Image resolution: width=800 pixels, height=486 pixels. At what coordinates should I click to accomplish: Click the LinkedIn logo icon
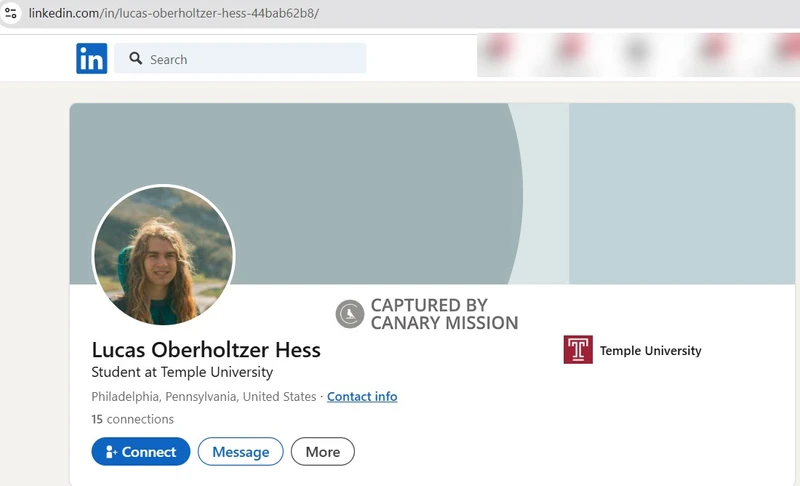pyautogui.click(x=92, y=58)
